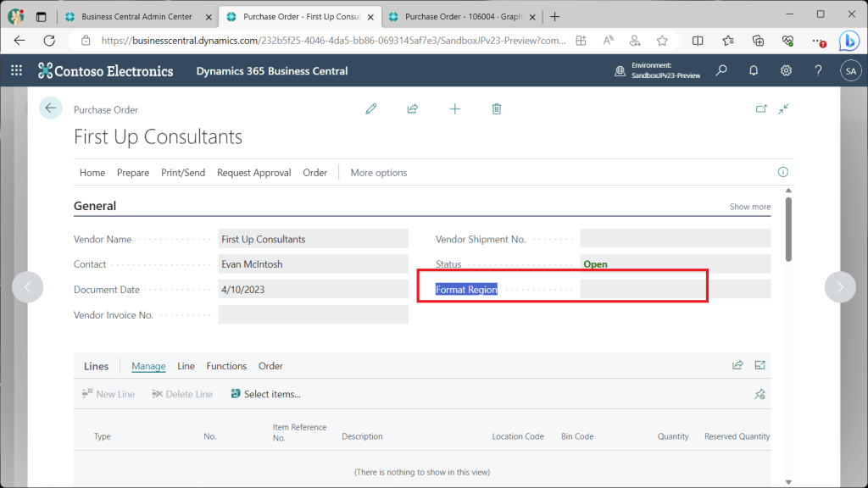Viewport: 868px width, 488px height.
Task: Collapse the page with shrink arrows icon
Action: click(x=783, y=109)
